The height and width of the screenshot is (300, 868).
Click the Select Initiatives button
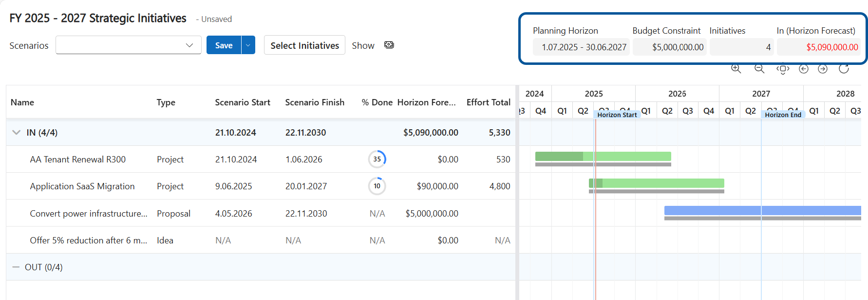pos(304,45)
